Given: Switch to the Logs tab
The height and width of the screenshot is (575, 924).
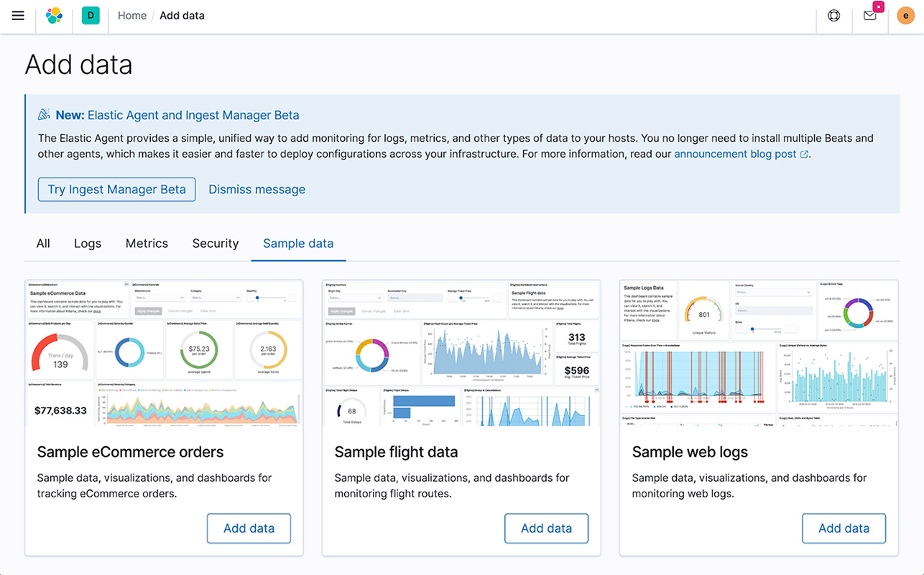Looking at the screenshot, I should click(88, 244).
